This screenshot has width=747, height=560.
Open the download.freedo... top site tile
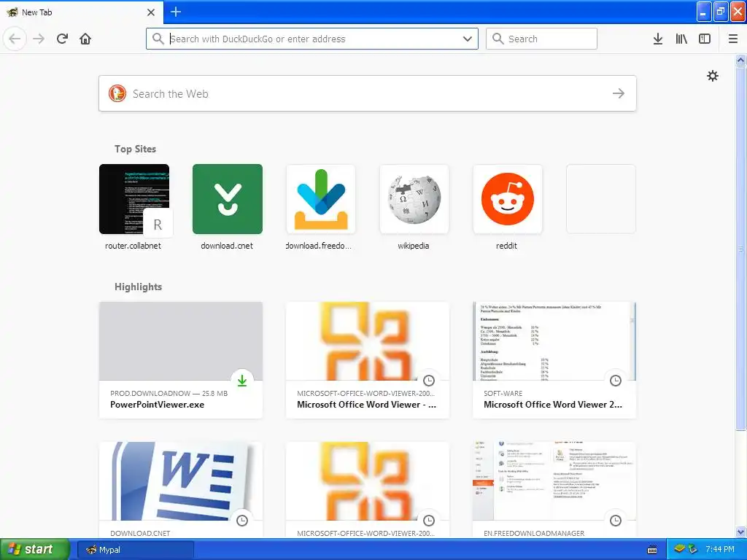(321, 207)
